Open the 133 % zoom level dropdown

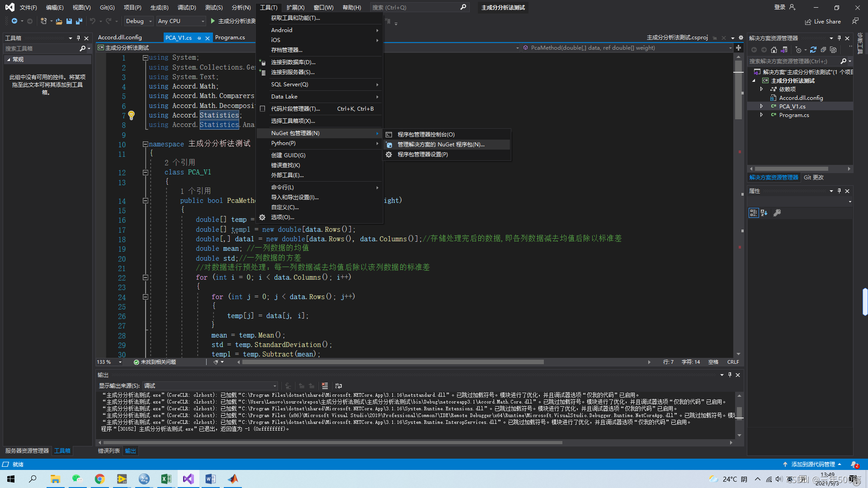(120, 362)
